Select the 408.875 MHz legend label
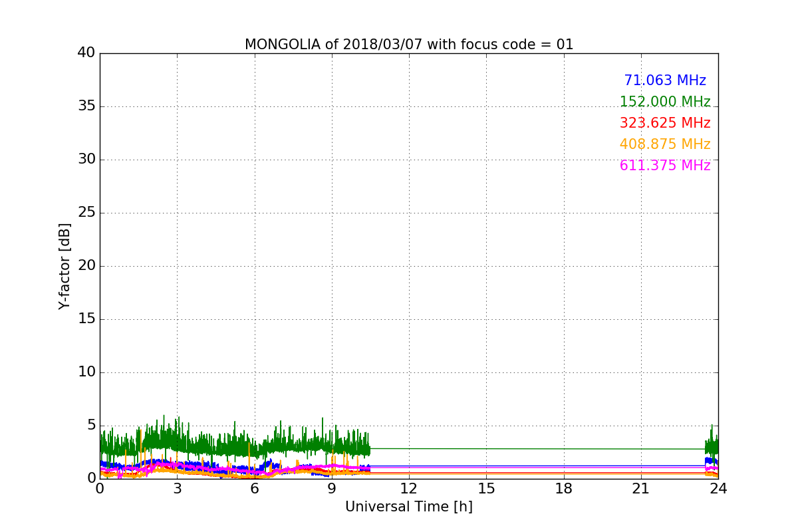The image size is (798, 532). (x=665, y=144)
